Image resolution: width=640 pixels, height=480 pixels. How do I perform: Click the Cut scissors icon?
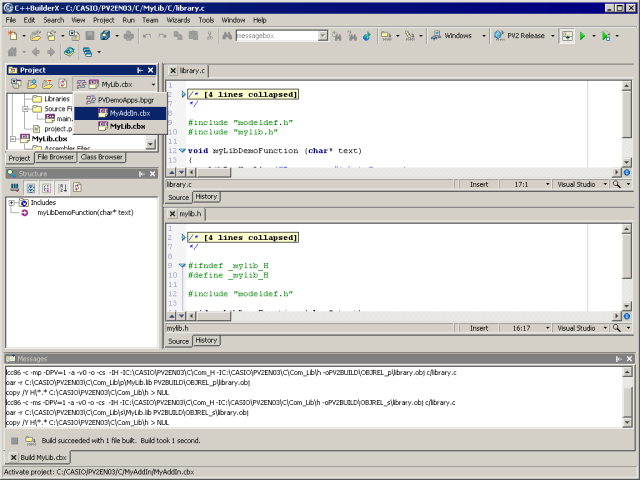click(209, 36)
